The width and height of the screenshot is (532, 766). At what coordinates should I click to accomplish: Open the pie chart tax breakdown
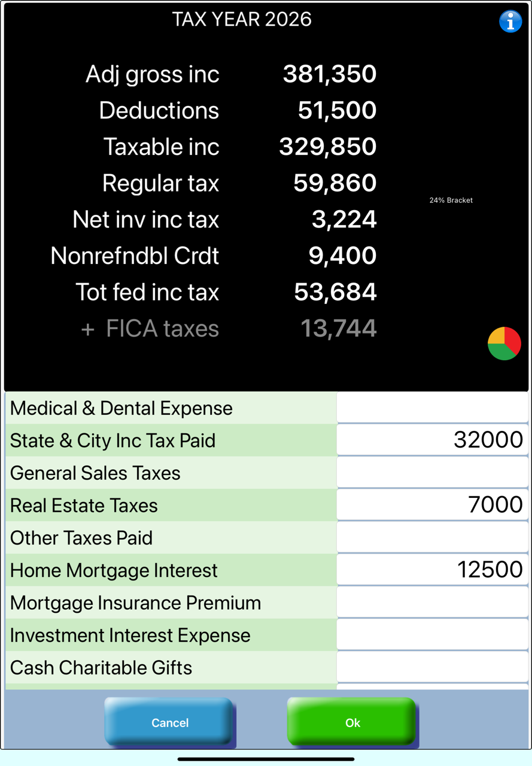[504, 344]
